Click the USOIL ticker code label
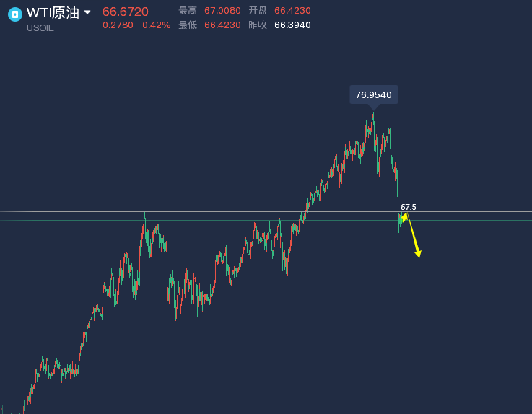The height and width of the screenshot is (414, 532). pyautogui.click(x=40, y=27)
